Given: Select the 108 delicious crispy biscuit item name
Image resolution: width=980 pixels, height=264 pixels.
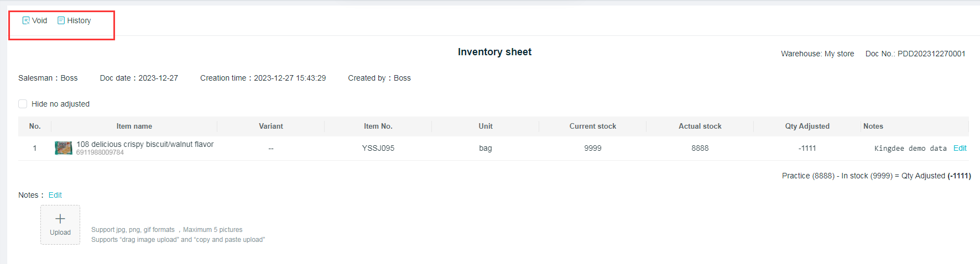Looking at the screenshot, I should (x=145, y=144).
